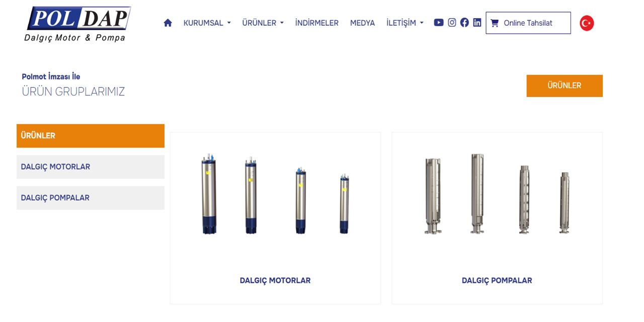This screenshot has height=322, width=644.
Task: Expand the İLETİŞİM dropdown menu
Action: coord(405,23)
